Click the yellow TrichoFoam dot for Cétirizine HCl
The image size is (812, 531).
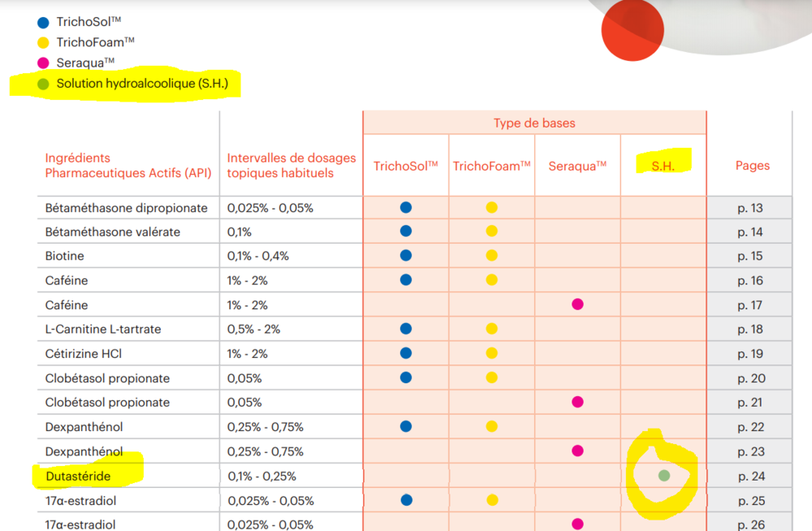click(x=491, y=353)
